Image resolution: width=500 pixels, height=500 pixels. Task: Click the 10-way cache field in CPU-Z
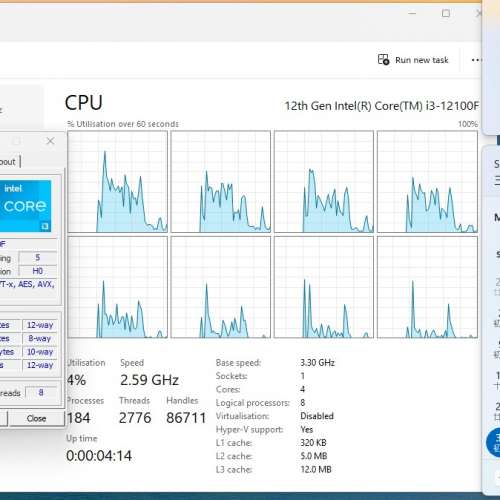(40, 352)
